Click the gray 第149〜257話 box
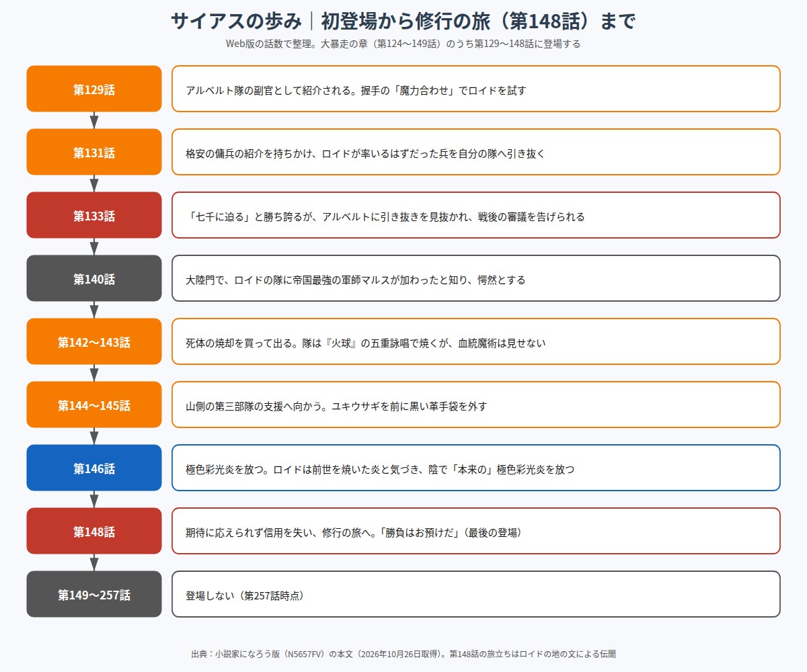The width and height of the screenshot is (807, 672). click(x=94, y=594)
